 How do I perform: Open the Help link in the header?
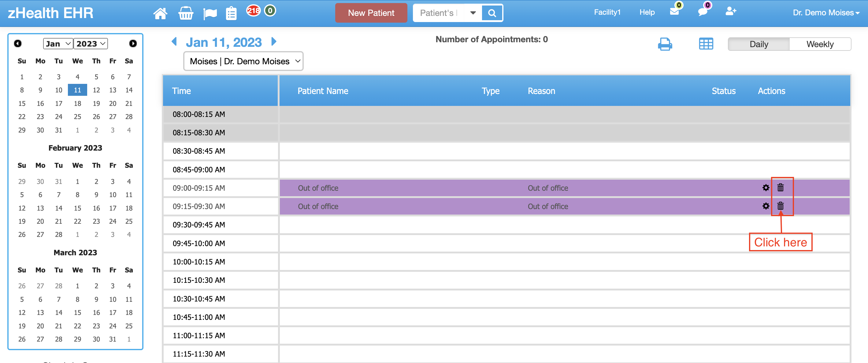tap(647, 12)
